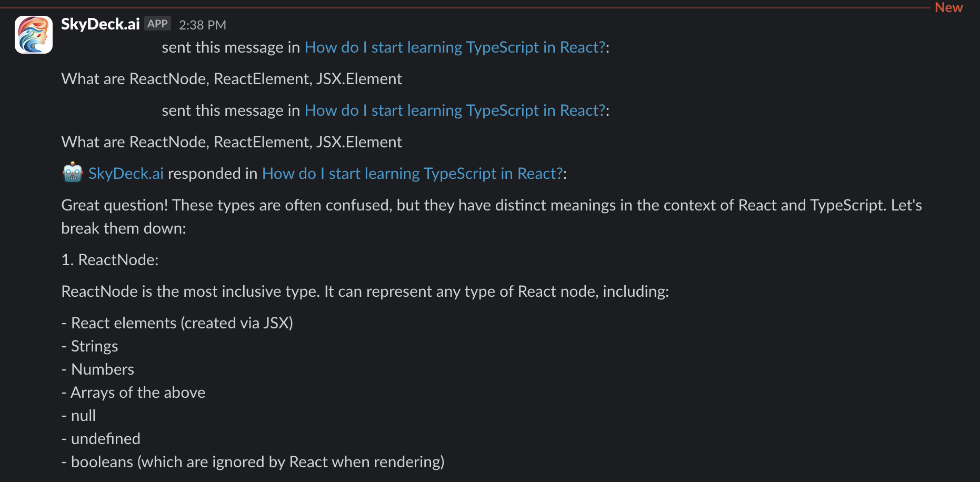980x482 pixels.
Task: Click the 2:38 PM timestamp
Action: [203, 25]
